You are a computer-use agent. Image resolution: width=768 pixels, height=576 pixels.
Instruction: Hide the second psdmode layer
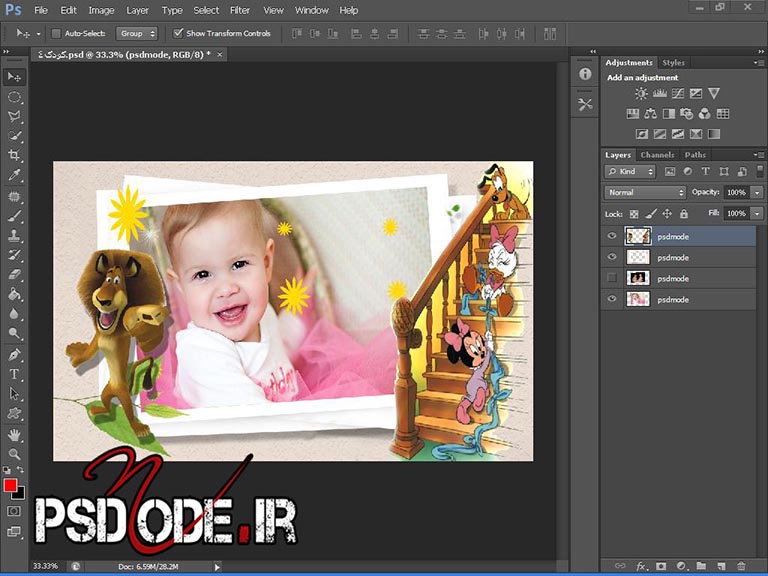click(x=612, y=257)
